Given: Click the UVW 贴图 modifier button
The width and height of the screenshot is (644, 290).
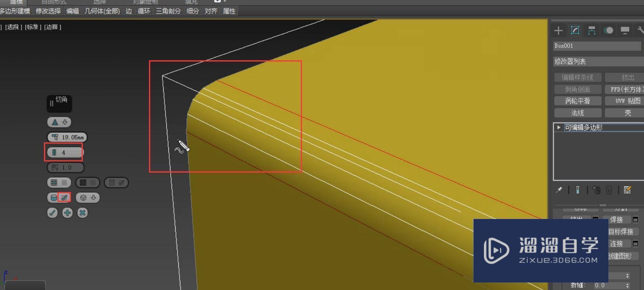Looking at the screenshot, I should pos(625,101).
